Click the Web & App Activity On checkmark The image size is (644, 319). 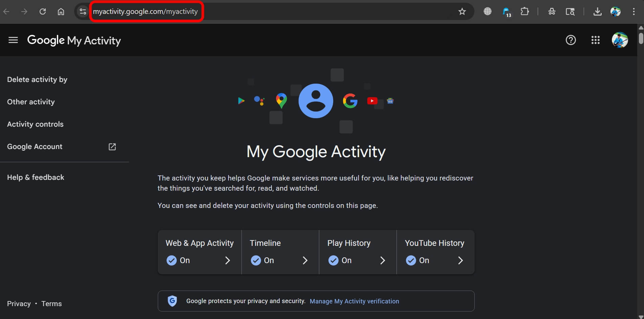pyautogui.click(x=172, y=260)
